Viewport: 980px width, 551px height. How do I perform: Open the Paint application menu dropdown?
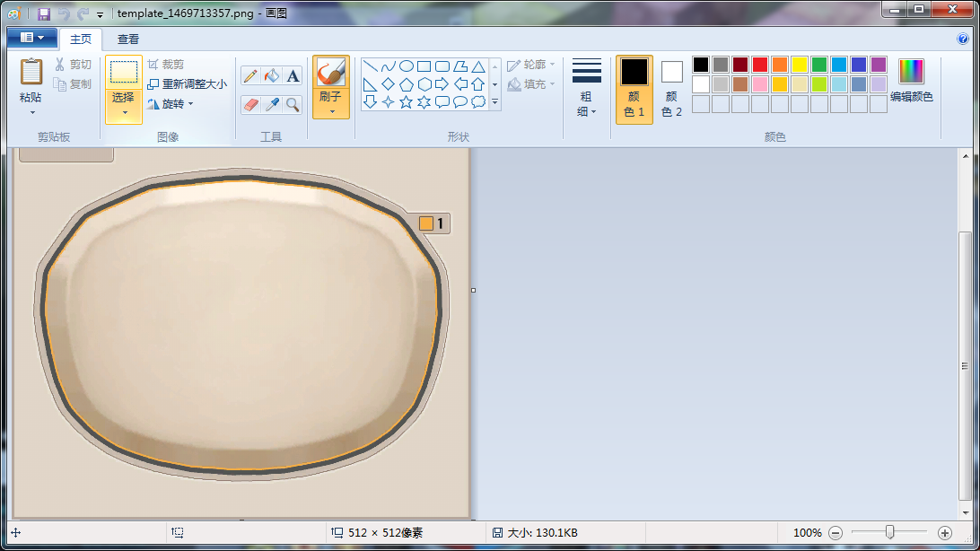32,38
